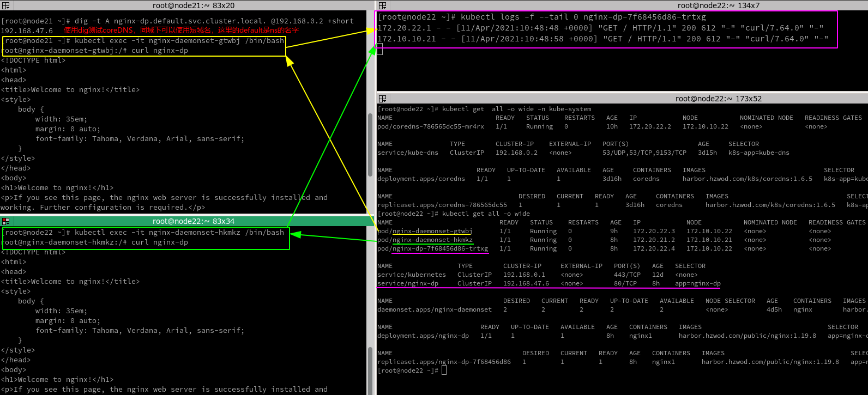Select deployment.apps/nginx-dp
Viewport: 868px width, 395px height.
[x=423, y=336]
